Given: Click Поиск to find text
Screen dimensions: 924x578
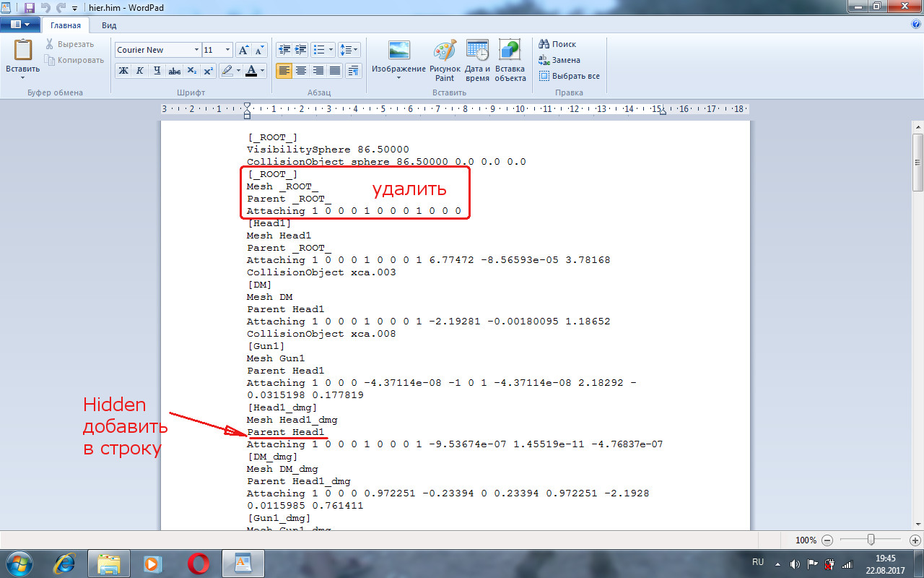Looking at the screenshot, I should point(557,44).
